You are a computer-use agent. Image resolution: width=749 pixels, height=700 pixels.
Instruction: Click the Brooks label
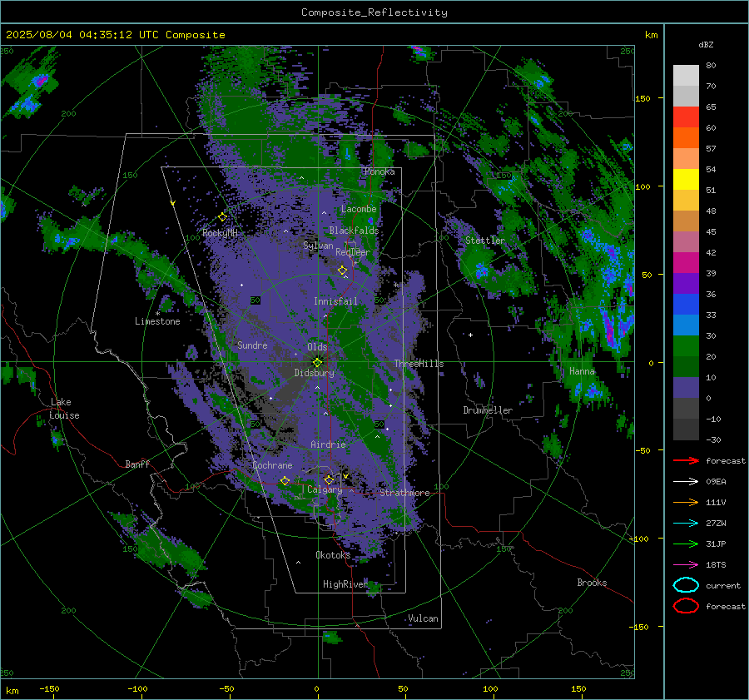pos(592,583)
